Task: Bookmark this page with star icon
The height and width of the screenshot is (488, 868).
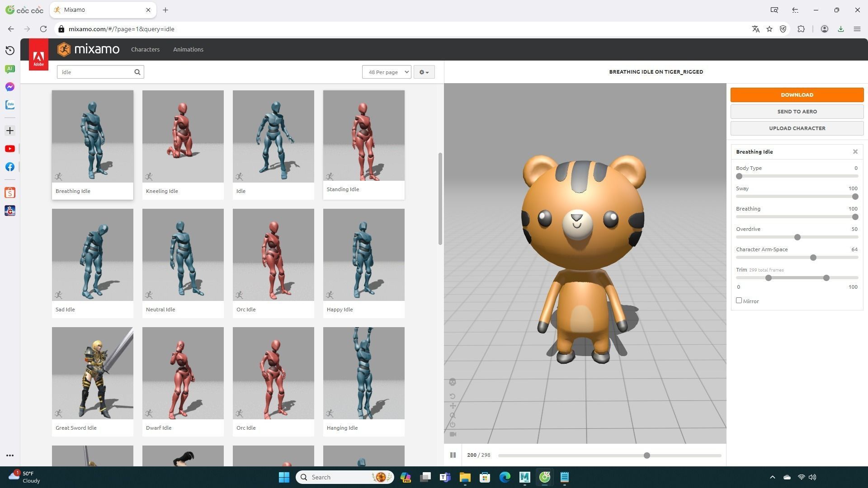Action: pyautogui.click(x=769, y=29)
